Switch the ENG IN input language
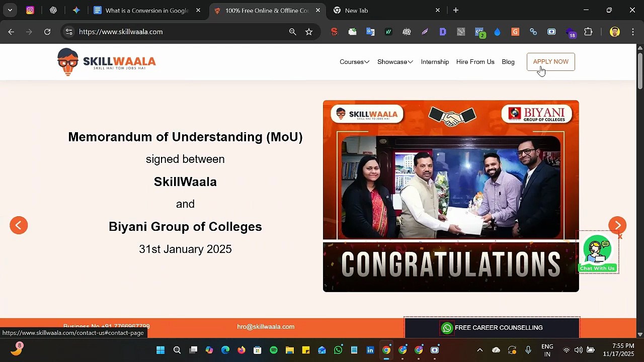 tap(547, 350)
